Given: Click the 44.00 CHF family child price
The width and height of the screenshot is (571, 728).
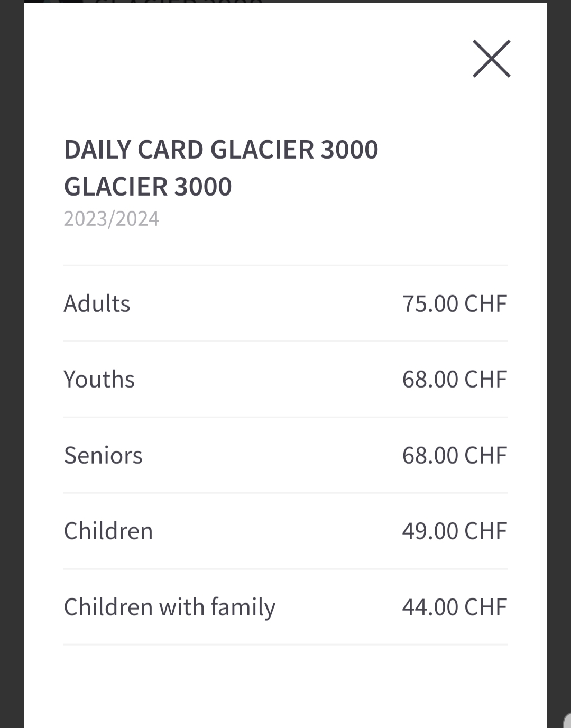Looking at the screenshot, I should pyautogui.click(x=455, y=607).
